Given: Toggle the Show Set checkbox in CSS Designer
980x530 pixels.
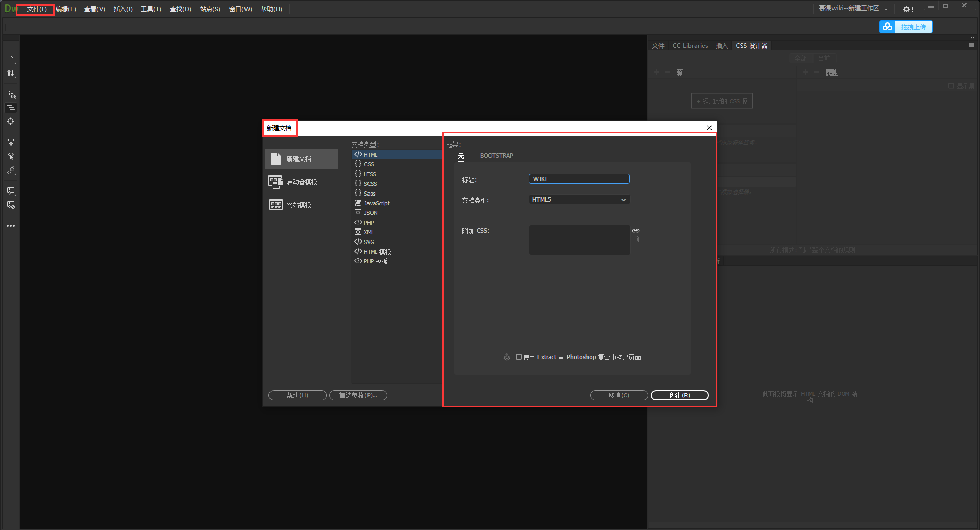Looking at the screenshot, I should coord(951,86).
